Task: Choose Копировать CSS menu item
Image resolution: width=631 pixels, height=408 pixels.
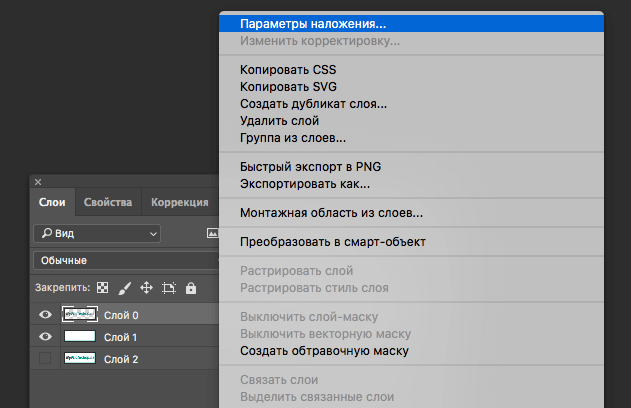Action: click(411, 70)
